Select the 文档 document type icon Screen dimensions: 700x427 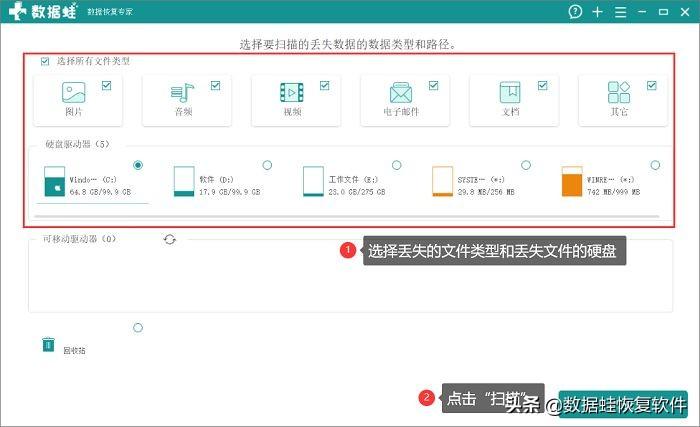click(x=510, y=92)
